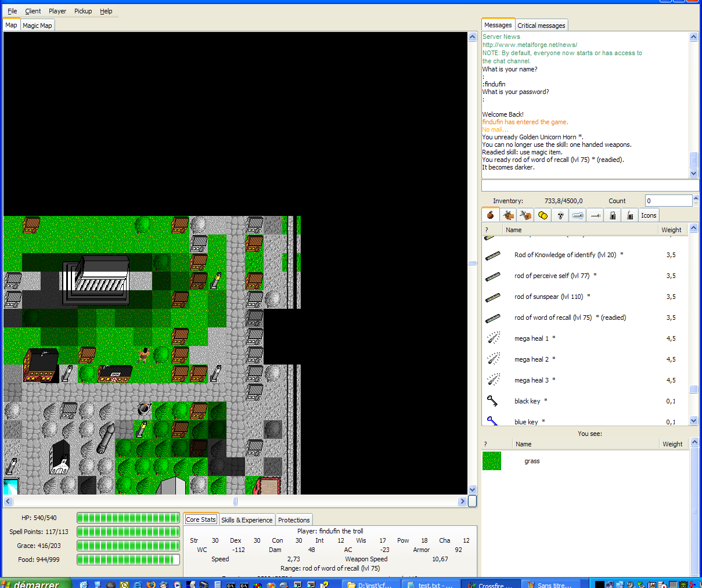Show all items inventory tab (bag icon)
This screenshot has width=702, height=588.
(491, 215)
